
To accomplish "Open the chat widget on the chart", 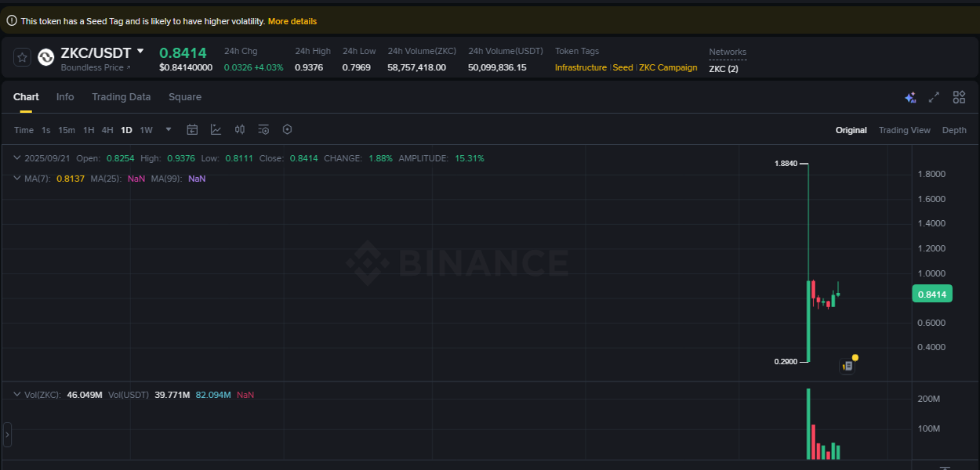I will [848, 364].
